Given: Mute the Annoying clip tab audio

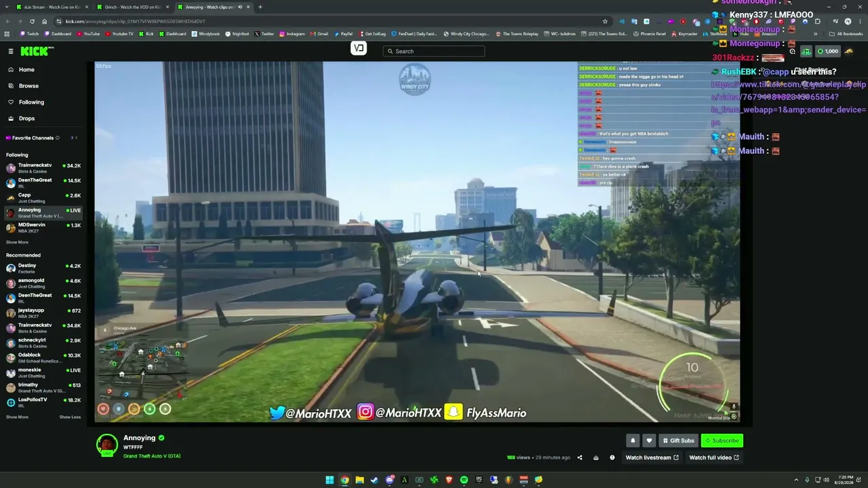Looking at the screenshot, I should click(239, 7).
